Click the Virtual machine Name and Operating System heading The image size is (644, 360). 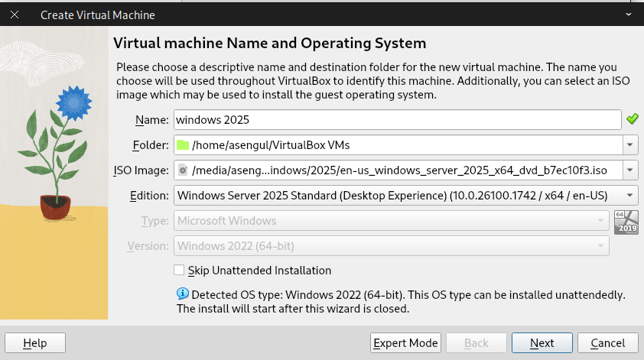(269, 43)
